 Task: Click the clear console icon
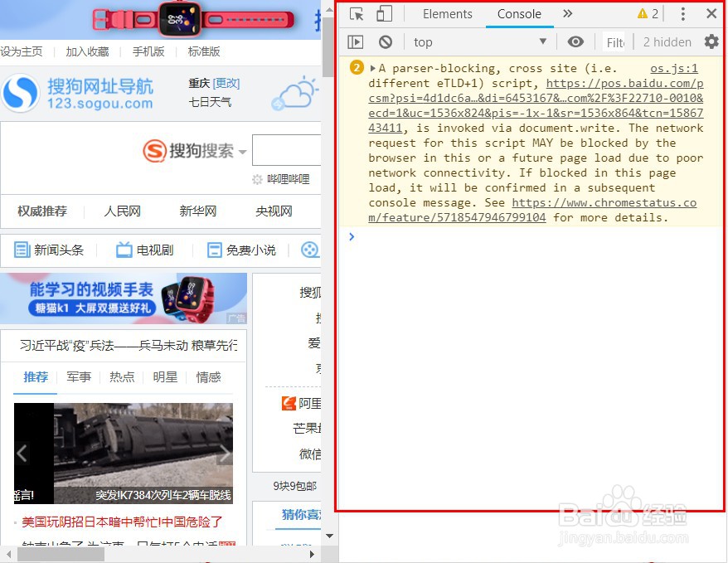click(x=384, y=41)
